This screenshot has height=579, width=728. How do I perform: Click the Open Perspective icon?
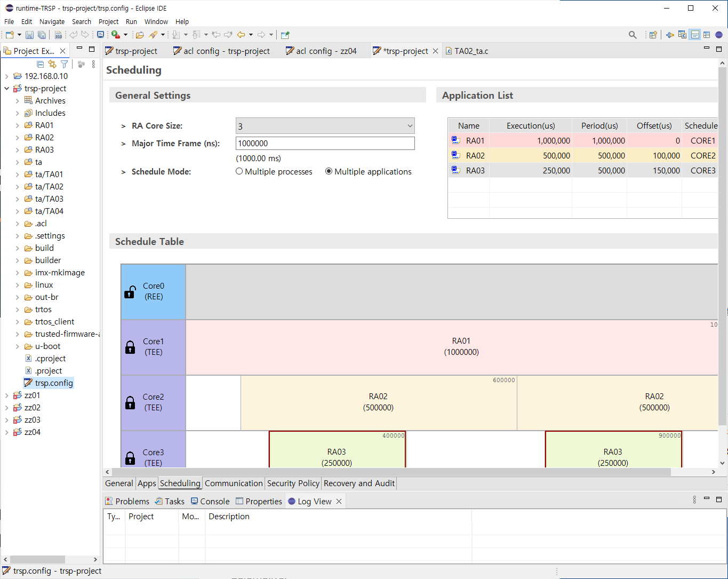[x=653, y=35]
